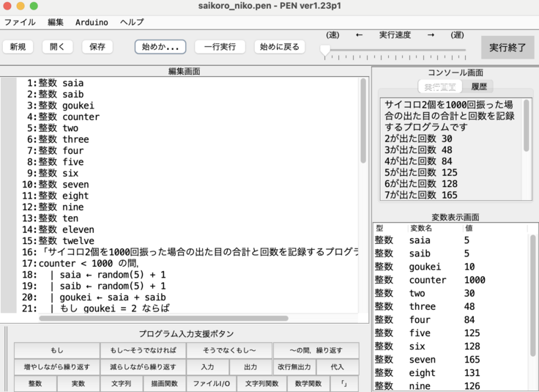Click the 〜の間、繰り返す button
539x392 pixels.
[316, 350]
